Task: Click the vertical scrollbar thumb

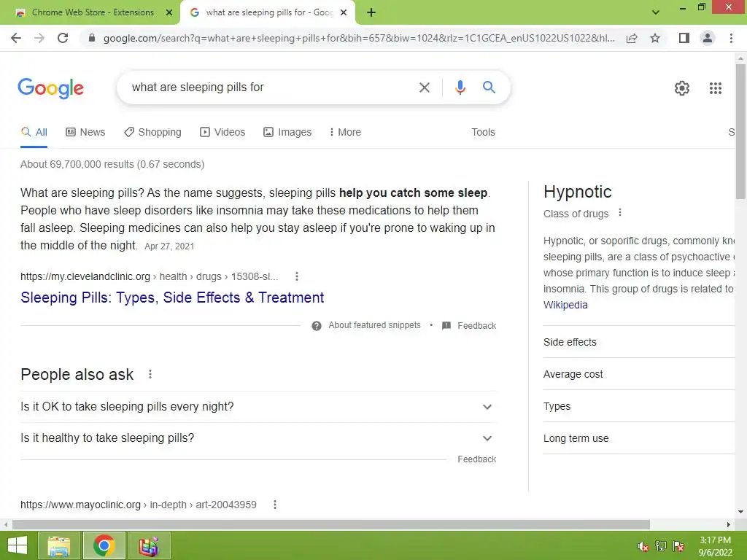Action: [x=740, y=131]
